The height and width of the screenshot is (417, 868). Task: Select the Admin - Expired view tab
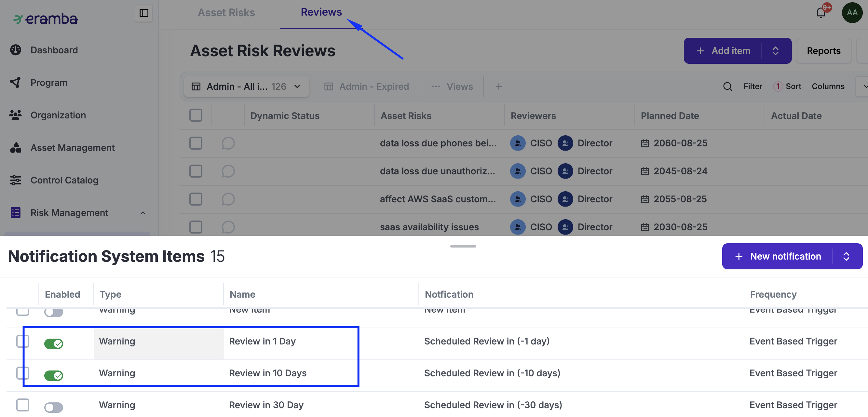(x=367, y=87)
